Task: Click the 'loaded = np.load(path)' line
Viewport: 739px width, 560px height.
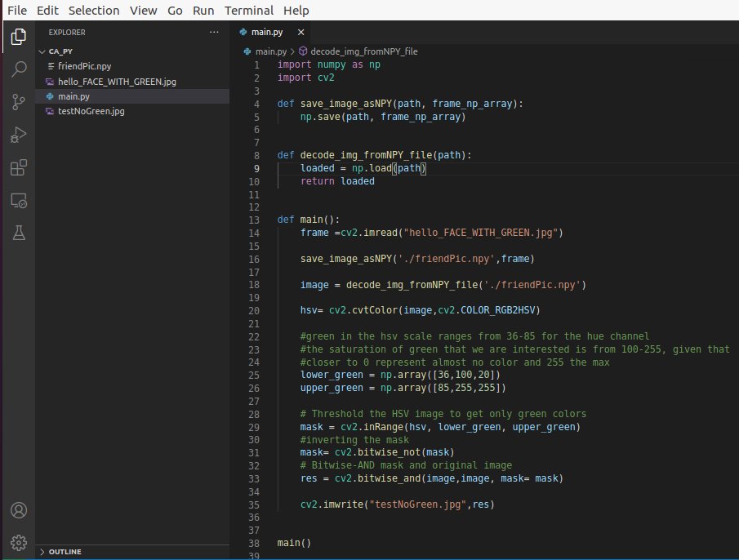Action: (x=363, y=168)
